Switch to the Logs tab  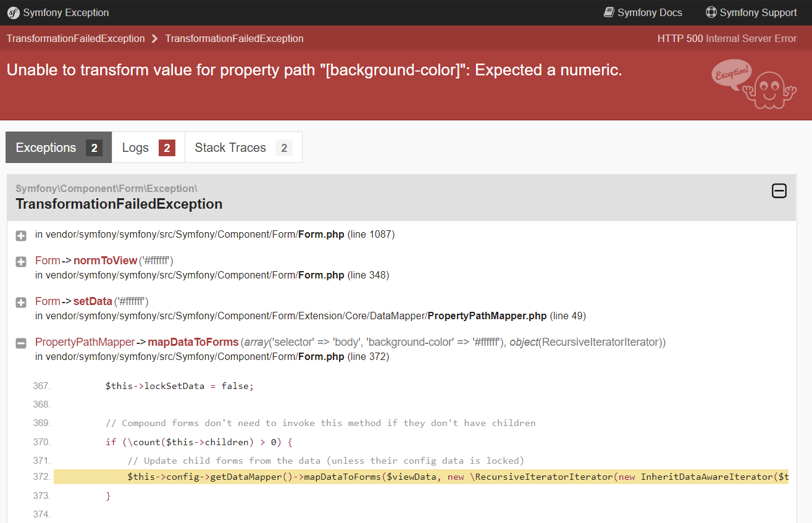[x=148, y=147]
